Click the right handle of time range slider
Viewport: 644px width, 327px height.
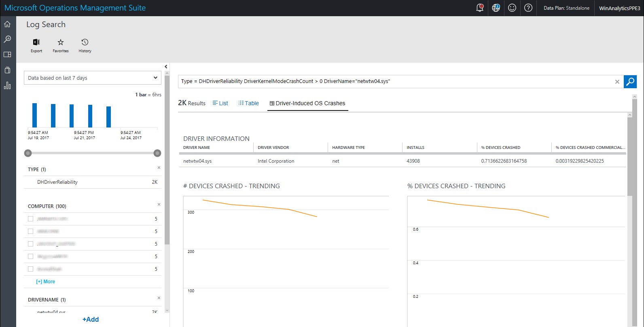(157, 153)
